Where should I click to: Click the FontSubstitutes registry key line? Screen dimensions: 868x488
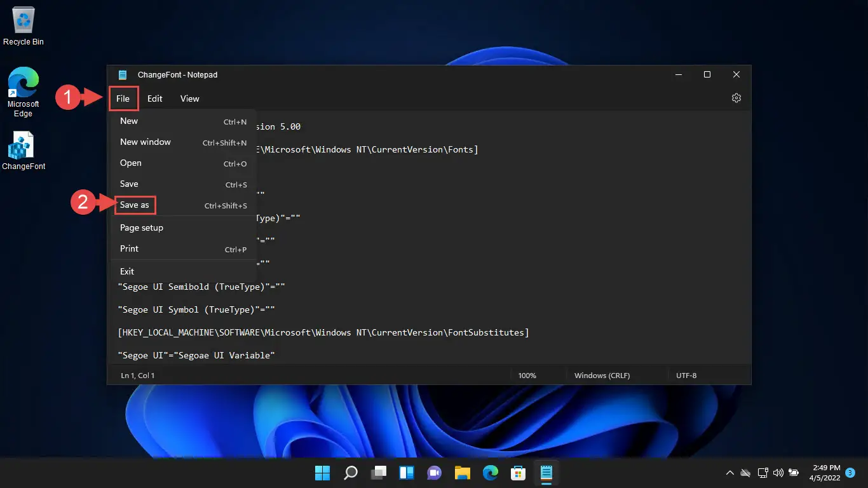point(323,332)
